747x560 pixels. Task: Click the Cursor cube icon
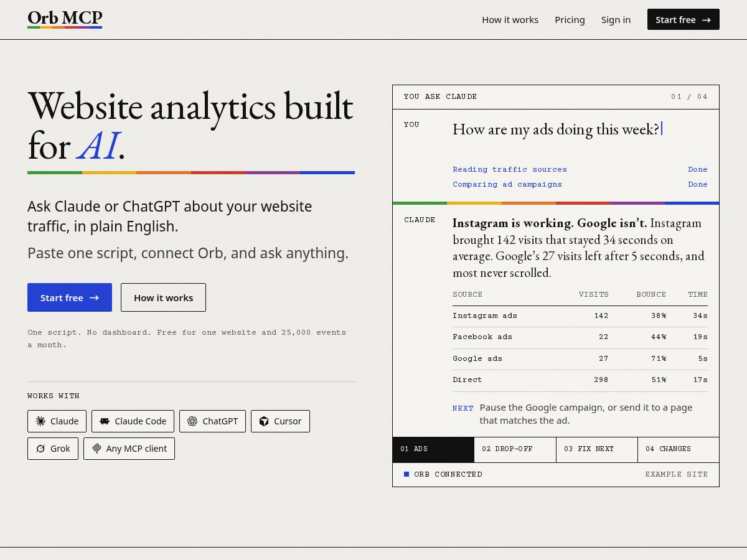(x=264, y=421)
